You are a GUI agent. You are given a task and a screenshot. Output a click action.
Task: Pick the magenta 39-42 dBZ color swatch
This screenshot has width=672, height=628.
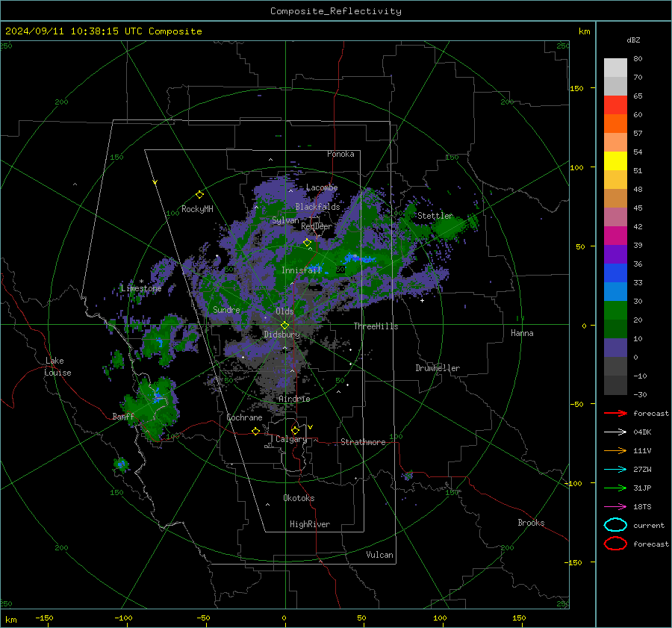click(615, 236)
